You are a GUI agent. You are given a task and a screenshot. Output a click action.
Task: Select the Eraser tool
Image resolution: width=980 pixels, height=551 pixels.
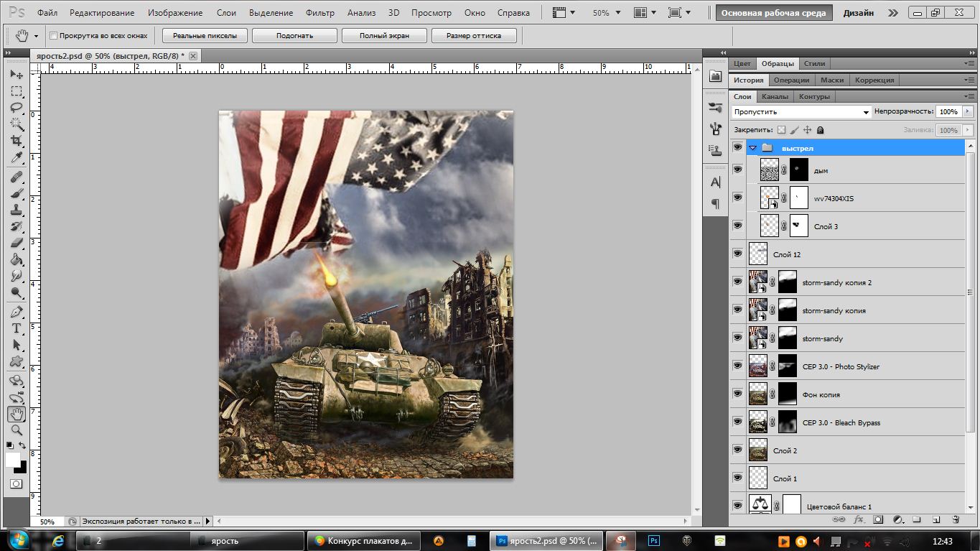coord(17,243)
